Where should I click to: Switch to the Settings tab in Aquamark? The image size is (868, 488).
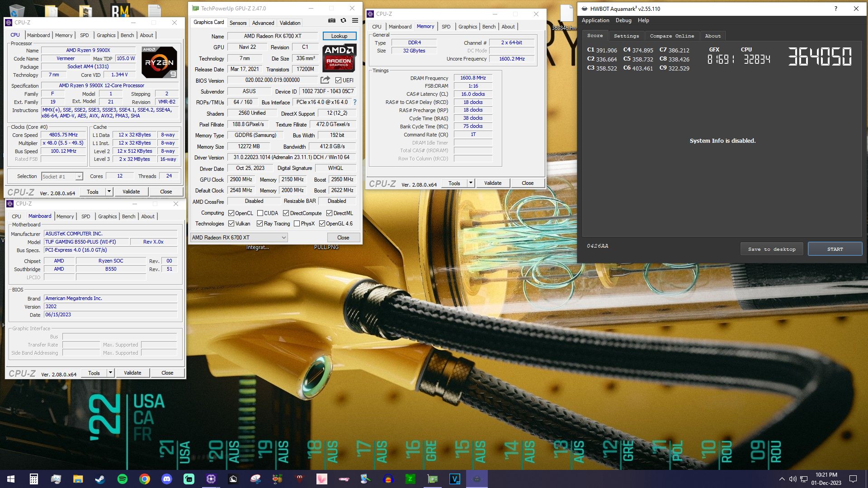(x=626, y=36)
